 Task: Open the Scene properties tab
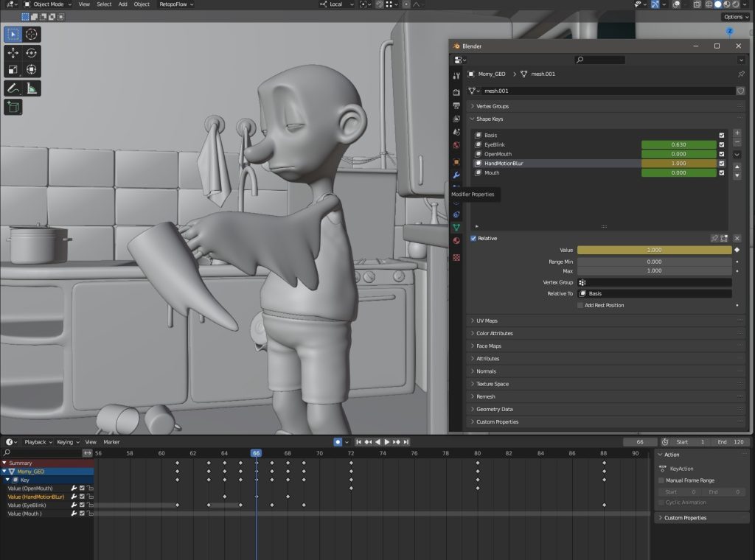456,132
